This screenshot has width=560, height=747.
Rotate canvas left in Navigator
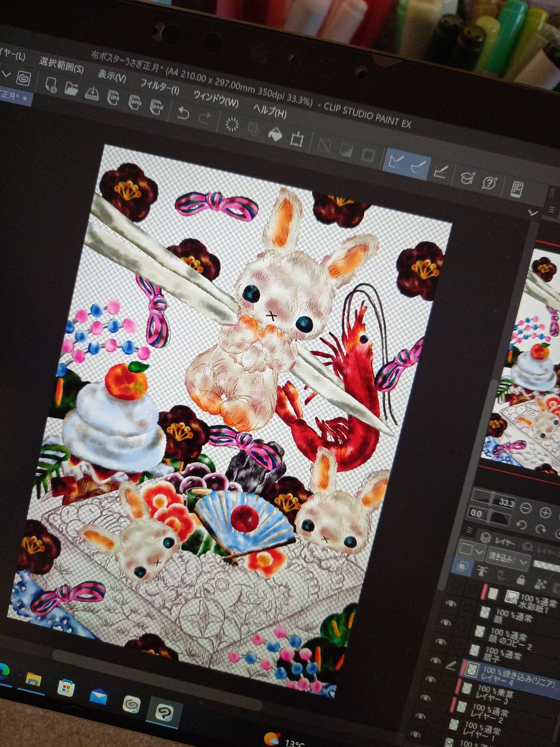tap(521, 524)
